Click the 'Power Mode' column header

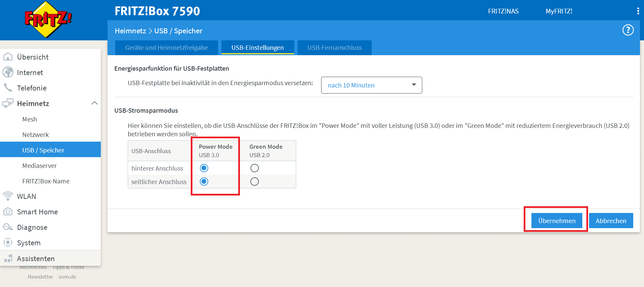[216, 147]
